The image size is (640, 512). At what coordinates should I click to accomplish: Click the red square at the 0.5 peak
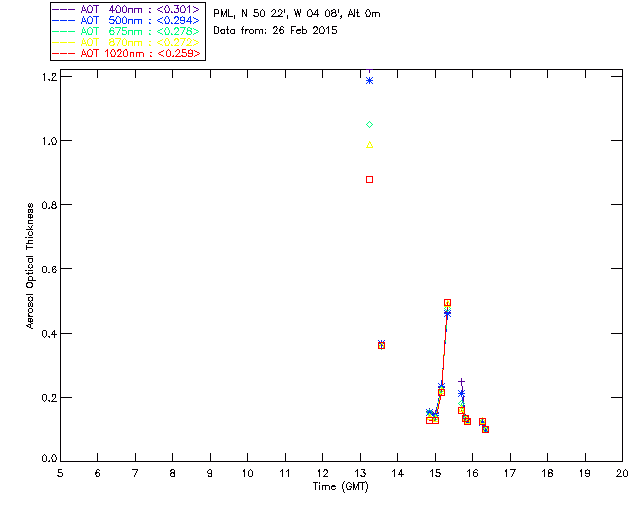pyautogui.click(x=447, y=303)
